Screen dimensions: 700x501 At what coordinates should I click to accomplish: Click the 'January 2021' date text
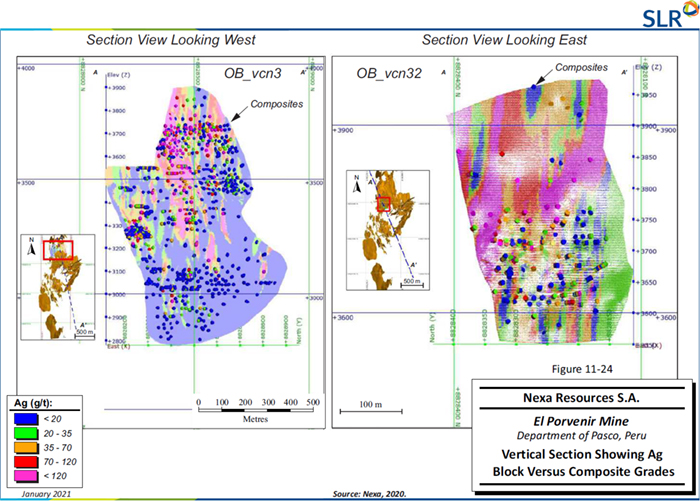pyautogui.click(x=46, y=494)
